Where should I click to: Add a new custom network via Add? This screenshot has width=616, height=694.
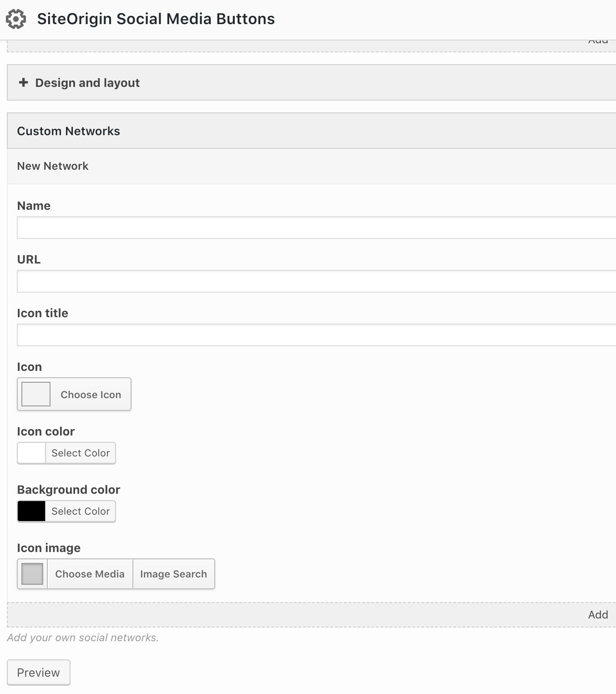(x=598, y=615)
